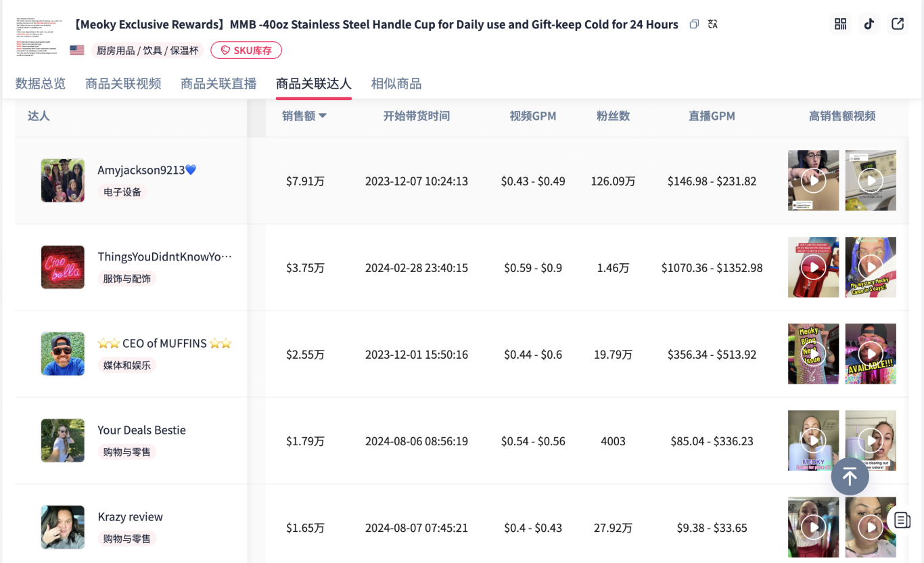The image size is (924, 563).
Task: Open the QR code icon
Action: [x=840, y=24]
